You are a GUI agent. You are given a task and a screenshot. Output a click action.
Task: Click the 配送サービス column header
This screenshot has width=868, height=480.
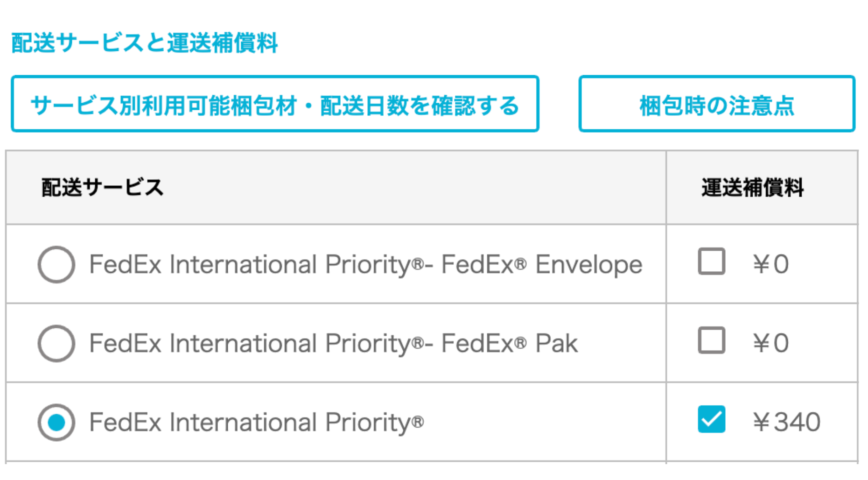pyautogui.click(x=102, y=188)
